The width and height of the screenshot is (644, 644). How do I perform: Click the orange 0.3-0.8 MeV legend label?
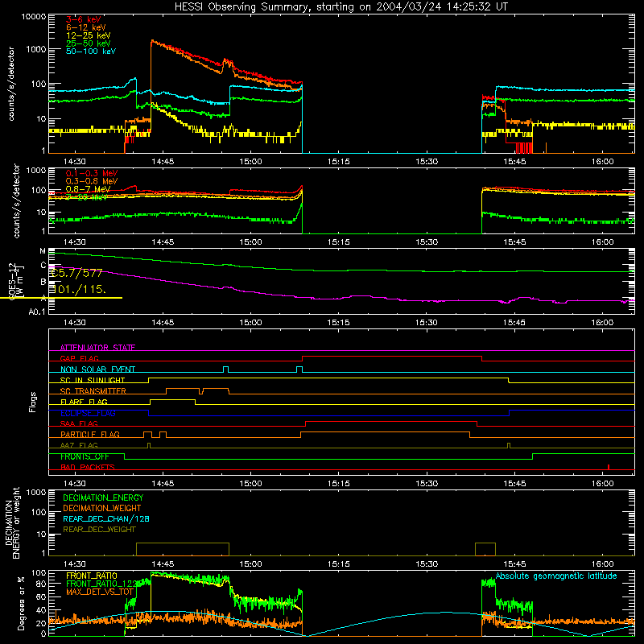pyautogui.click(x=92, y=181)
